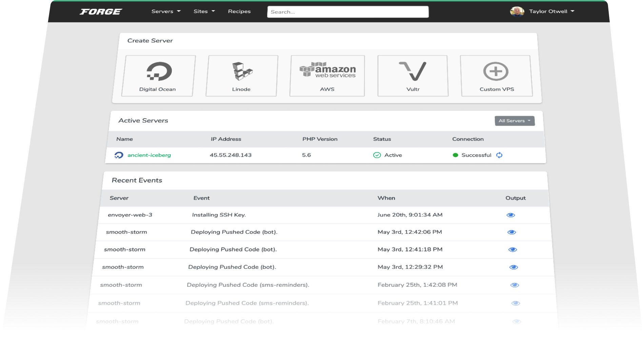The width and height of the screenshot is (644, 346).
Task: Click the When column header
Action: pyautogui.click(x=386, y=198)
